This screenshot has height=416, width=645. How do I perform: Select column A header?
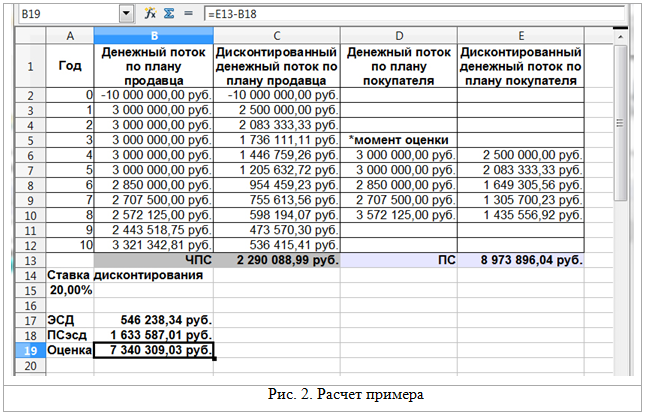[70, 36]
